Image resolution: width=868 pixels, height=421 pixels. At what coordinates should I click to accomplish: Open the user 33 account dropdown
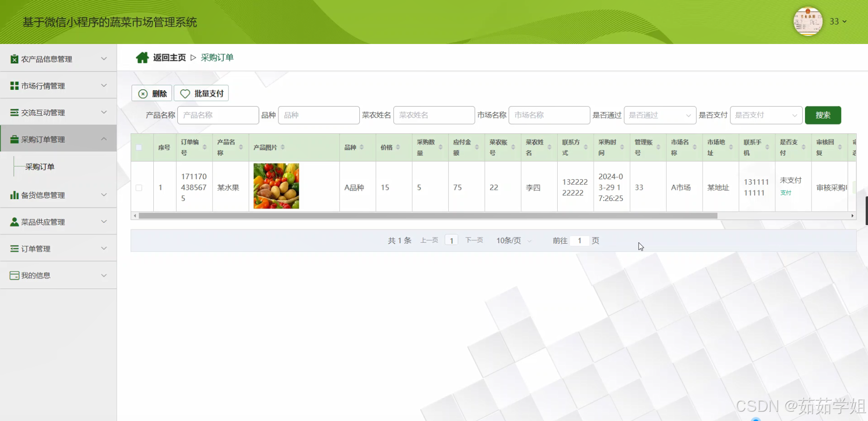click(x=838, y=21)
